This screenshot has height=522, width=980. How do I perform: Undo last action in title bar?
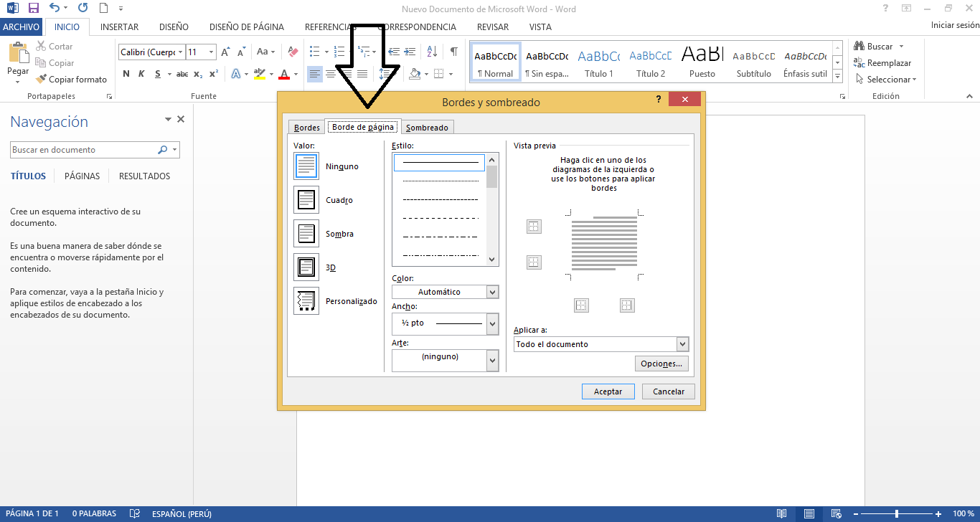[x=55, y=9]
